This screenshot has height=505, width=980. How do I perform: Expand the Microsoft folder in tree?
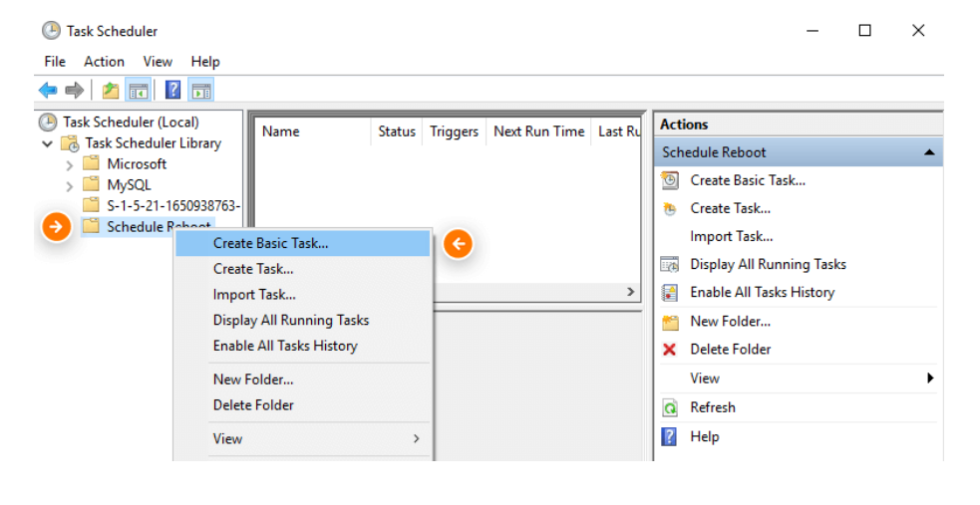click(69, 164)
